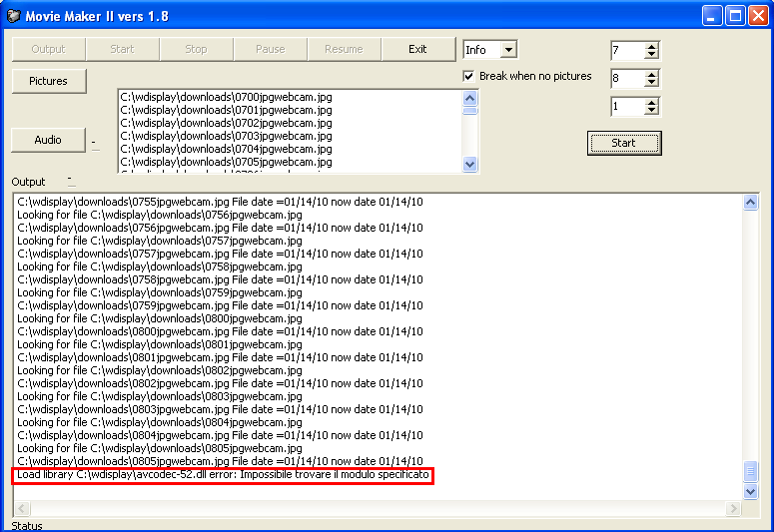Image resolution: width=774 pixels, height=532 pixels.
Task: Click the output log scroll-up arrow
Action: [750, 203]
